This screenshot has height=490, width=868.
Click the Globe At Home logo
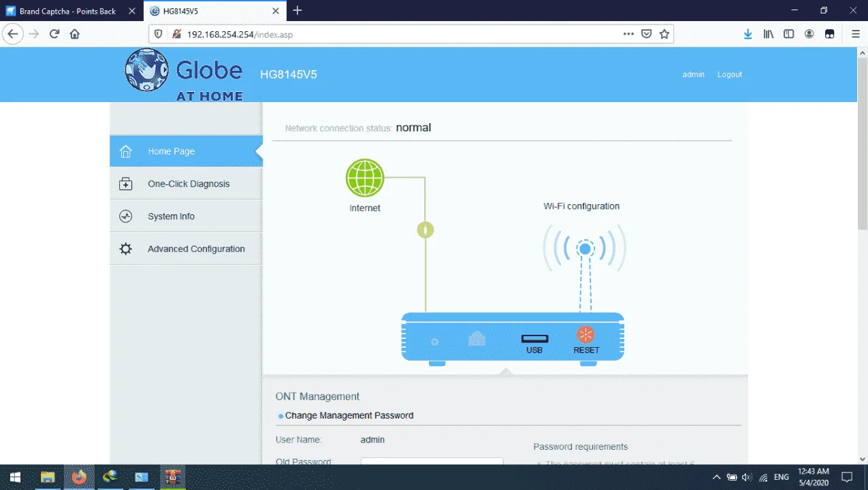pyautogui.click(x=184, y=75)
